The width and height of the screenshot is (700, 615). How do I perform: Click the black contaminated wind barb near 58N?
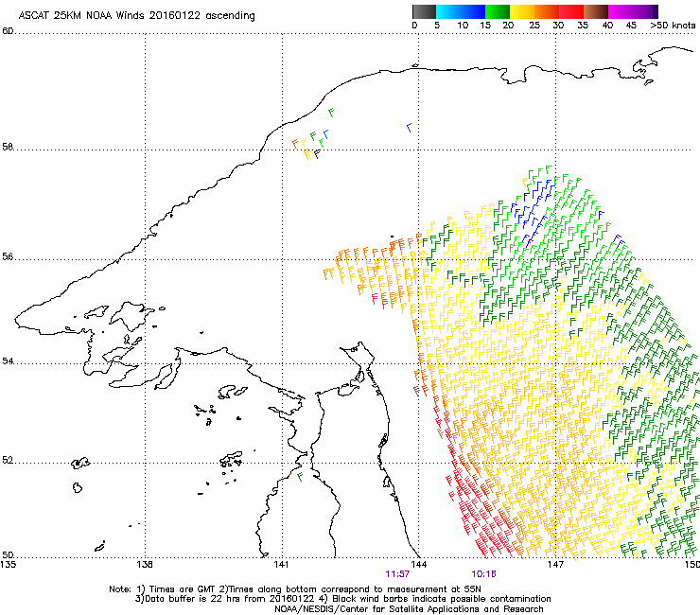coord(317,154)
